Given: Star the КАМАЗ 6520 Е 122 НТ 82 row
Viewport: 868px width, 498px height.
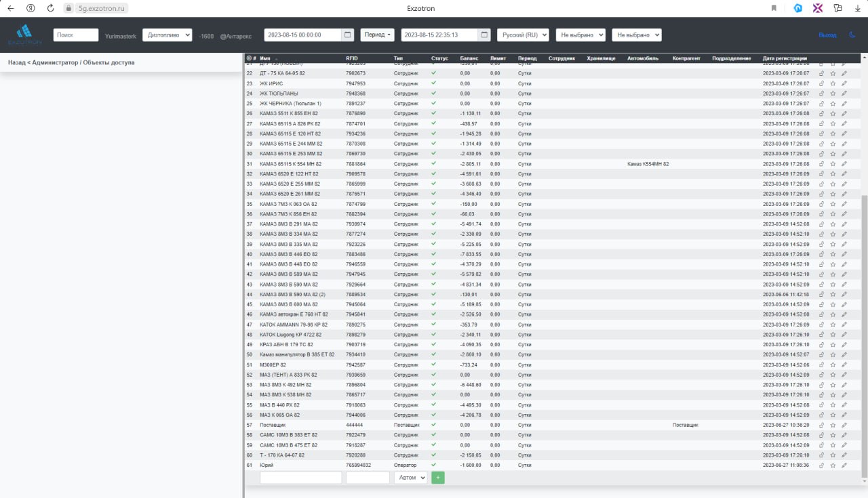Looking at the screenshot, I should [833, 174].
